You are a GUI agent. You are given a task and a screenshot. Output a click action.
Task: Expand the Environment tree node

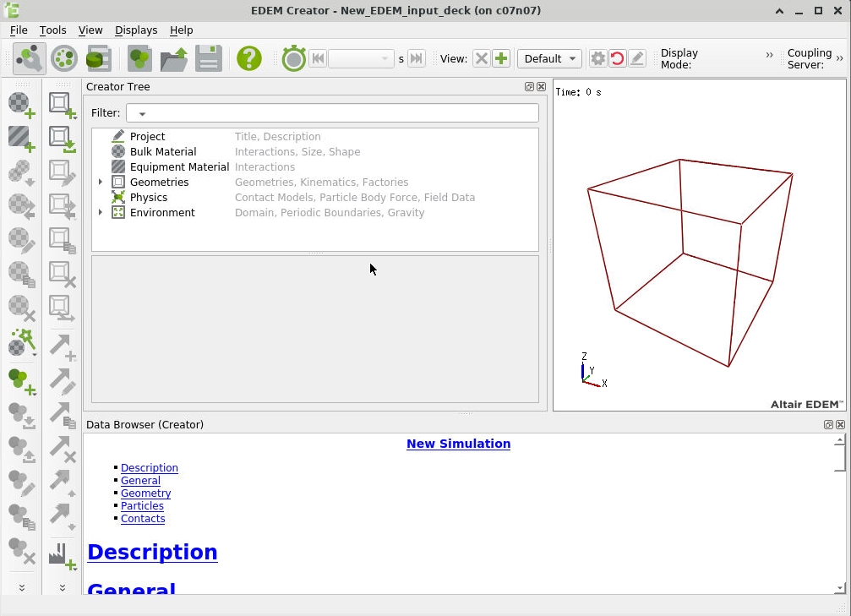click(x=101, y=212)
